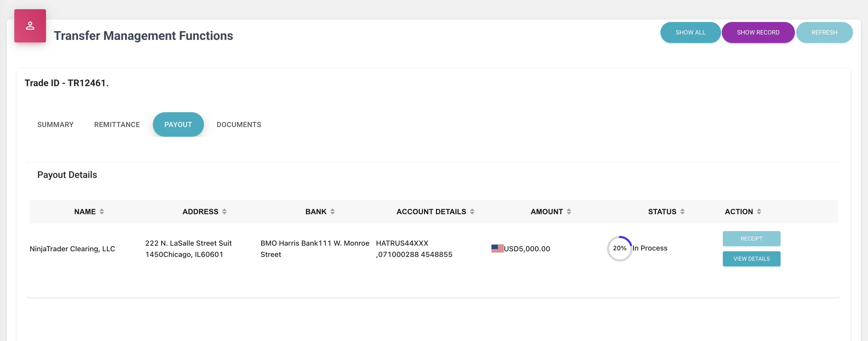This screenshot has width=868, height=341.
Task: Sort by the Name column arrows
Action: [x=102, y=212]
